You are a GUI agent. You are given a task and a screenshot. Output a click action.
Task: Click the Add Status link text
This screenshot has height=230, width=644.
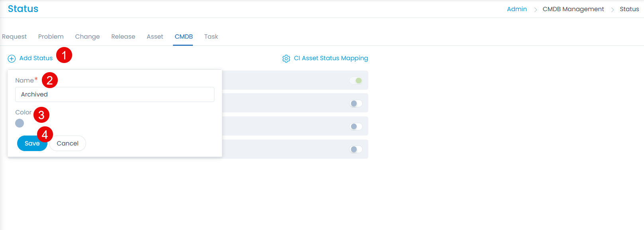click(x=36, y=58)
